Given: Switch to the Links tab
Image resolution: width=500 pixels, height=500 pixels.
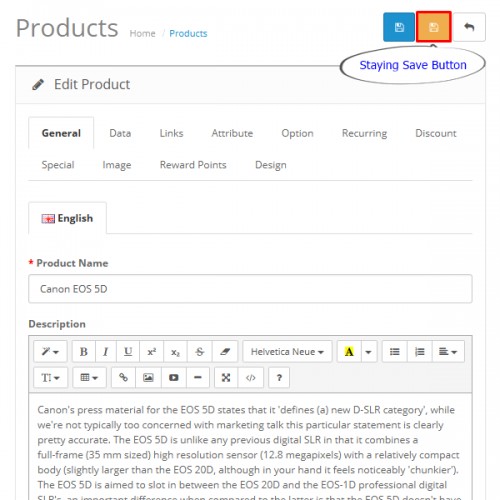Looking at the screenshot, I should coord(171,133).
